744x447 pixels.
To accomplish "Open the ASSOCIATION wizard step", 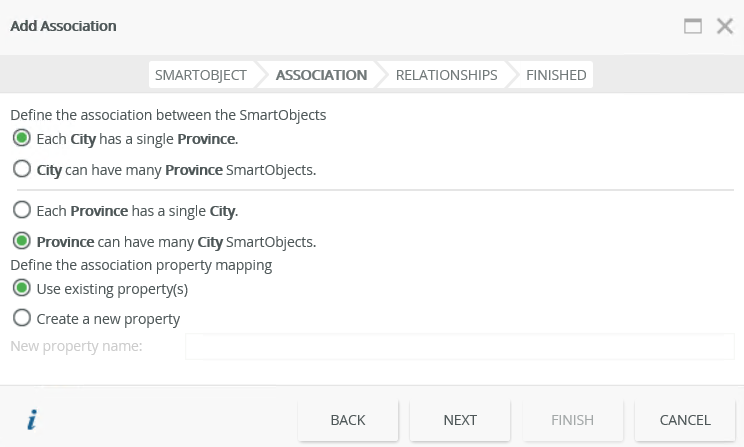I will click(x=321, y=74).
